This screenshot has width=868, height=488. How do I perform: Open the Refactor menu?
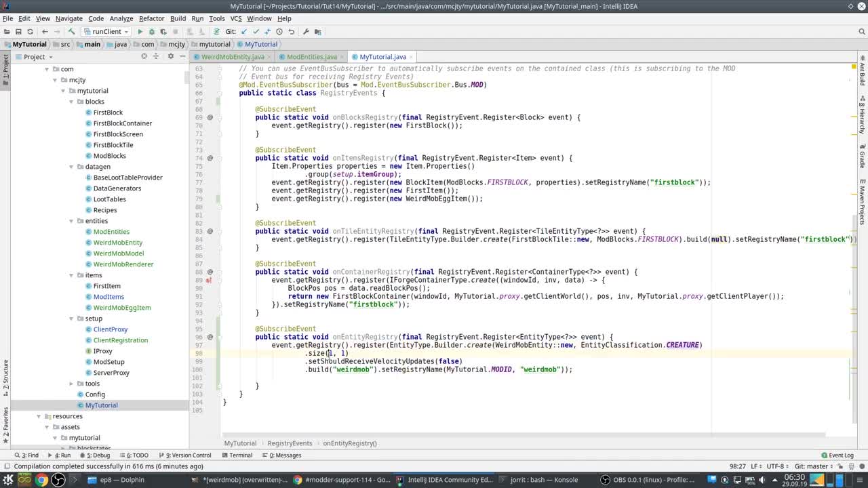151,18
